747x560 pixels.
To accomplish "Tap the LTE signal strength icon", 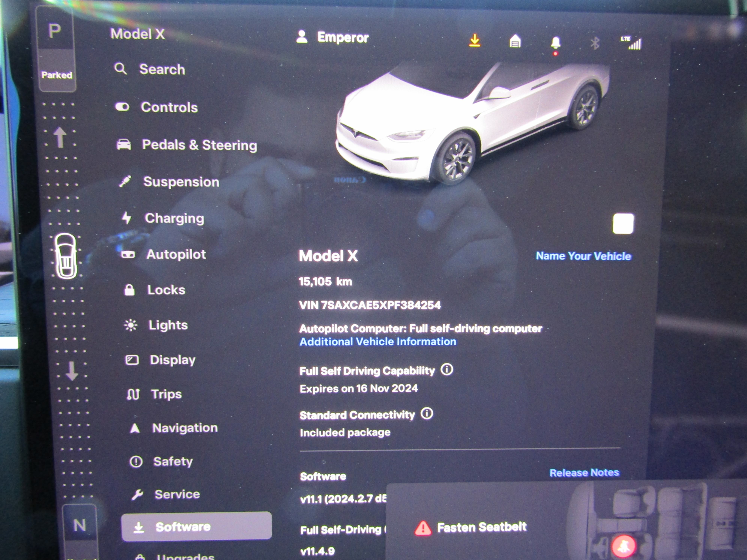I will point(632,43).
